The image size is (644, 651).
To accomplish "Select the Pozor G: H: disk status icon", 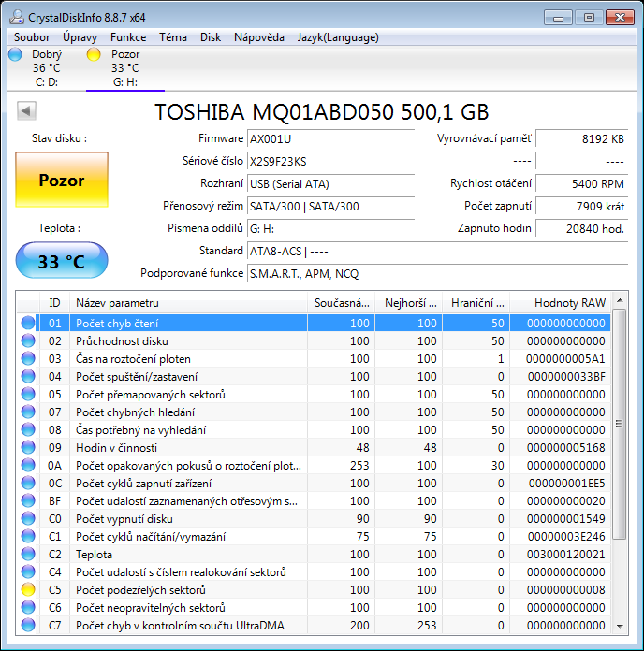I will click(94, 54).
